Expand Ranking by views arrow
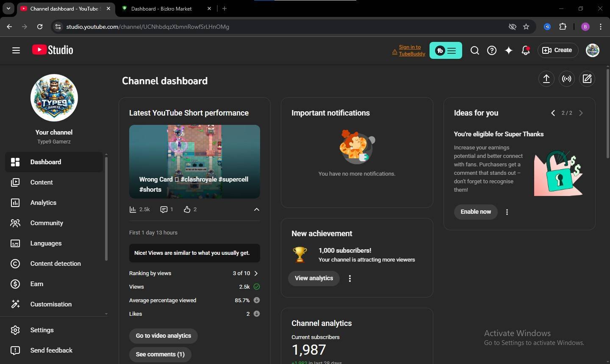Viewport: 610px width, 364px height. (x=256, y=273)
